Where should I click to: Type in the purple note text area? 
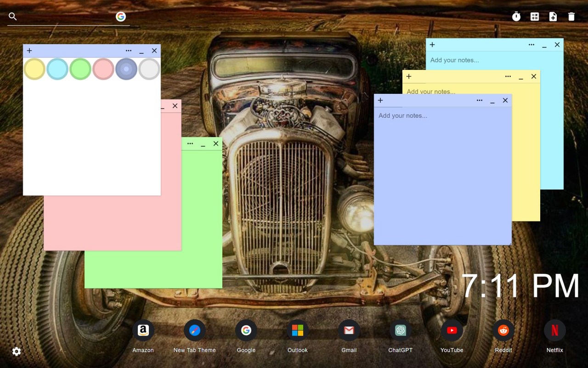tap(442, 175)
